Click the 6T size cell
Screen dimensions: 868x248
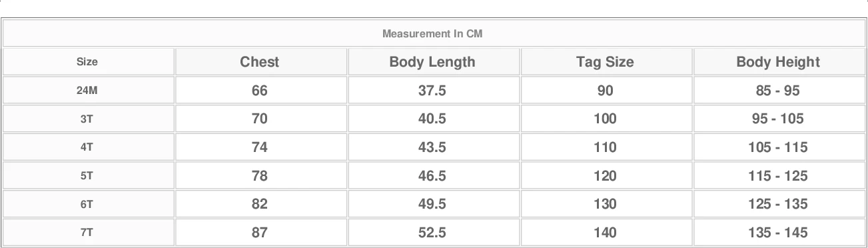[87, 205]
